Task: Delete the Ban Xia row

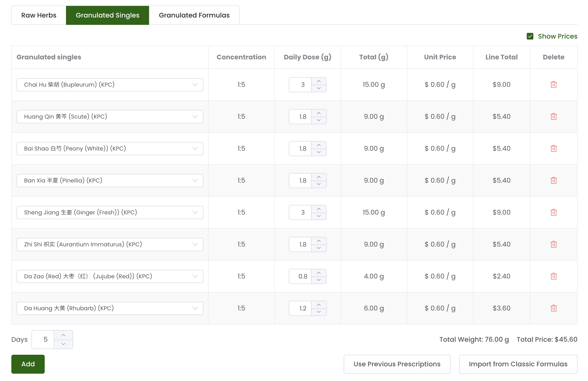Action: tap(554, 180)
